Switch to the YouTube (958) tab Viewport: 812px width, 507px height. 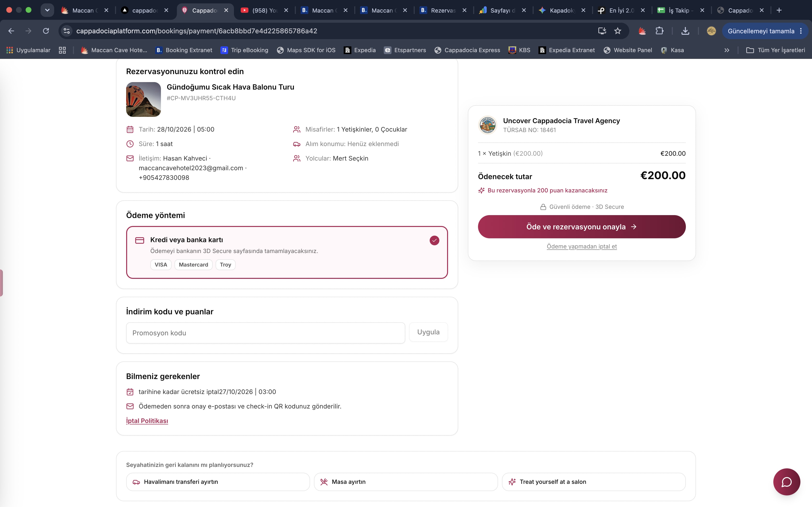point(264,10)
